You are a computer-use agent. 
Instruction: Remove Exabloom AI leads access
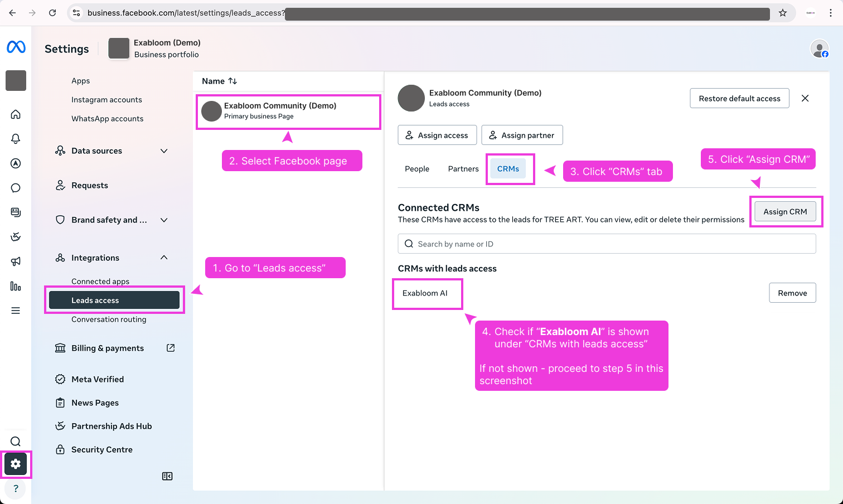tap(792, 292)
